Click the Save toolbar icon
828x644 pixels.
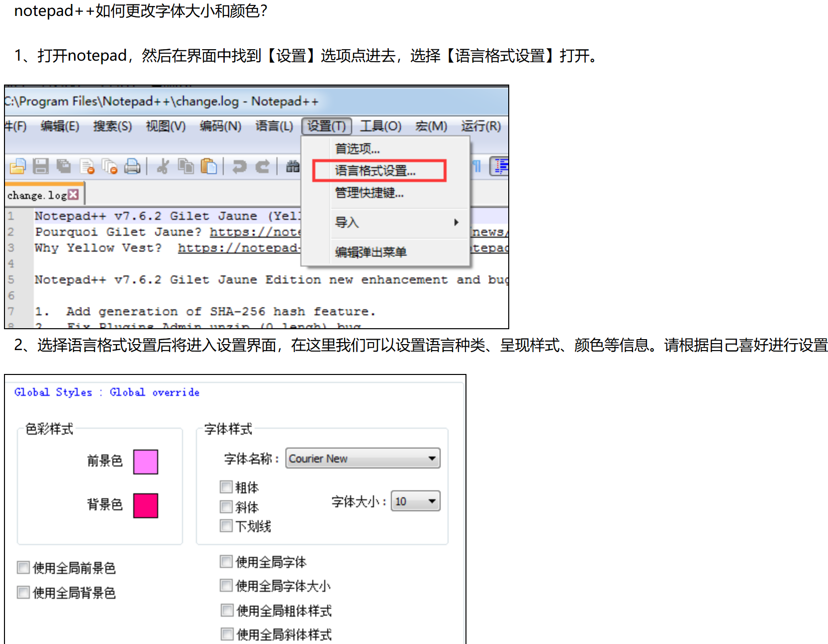41,166
